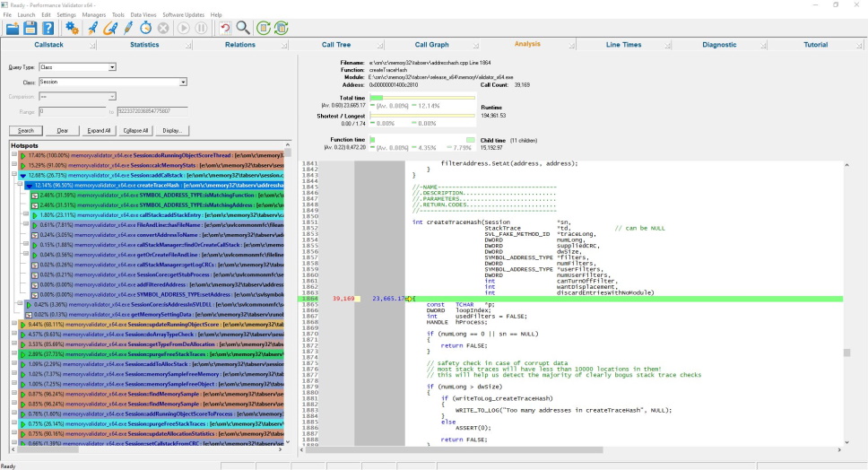Inject into process with the syringe icon

pos(128,28)
